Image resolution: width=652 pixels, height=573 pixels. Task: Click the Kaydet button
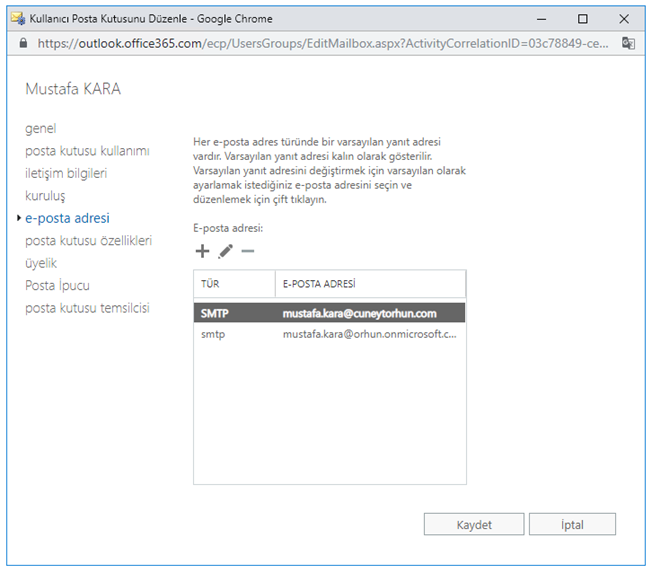474,524
